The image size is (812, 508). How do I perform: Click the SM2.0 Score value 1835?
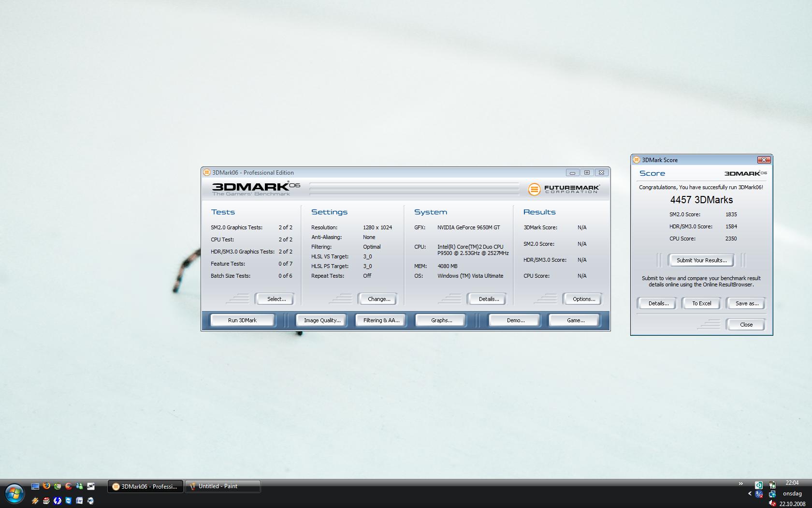(x=731, y=214)
